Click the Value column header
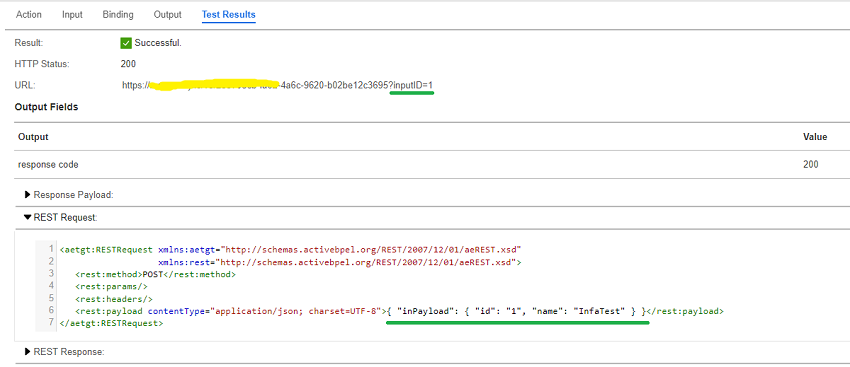 click(815, 137)
